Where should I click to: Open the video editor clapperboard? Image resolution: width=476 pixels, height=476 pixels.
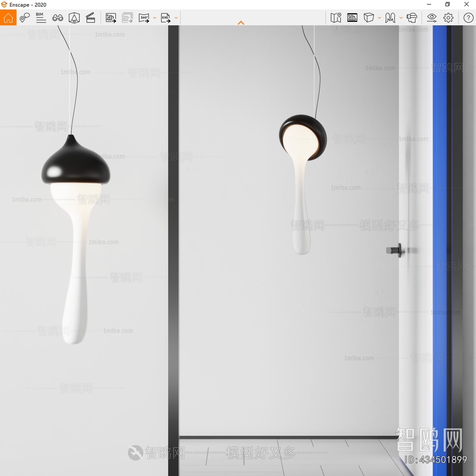(90, 18)
